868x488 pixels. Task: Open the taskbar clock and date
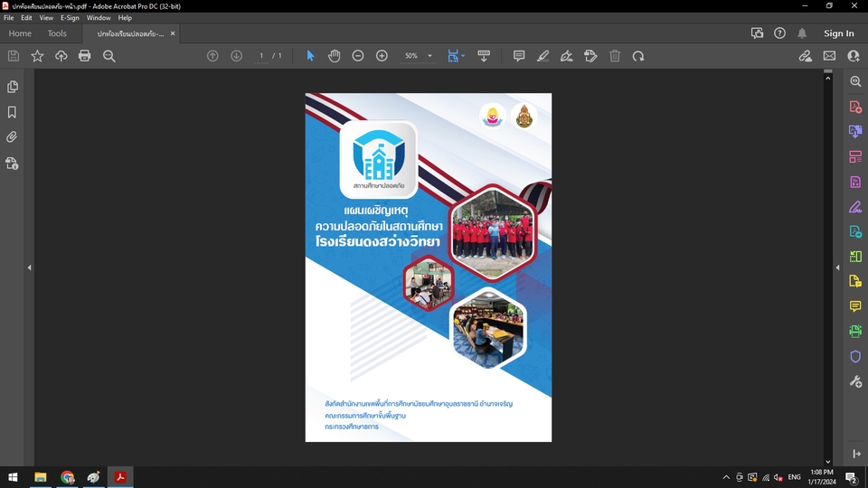(x=822, y=477)
